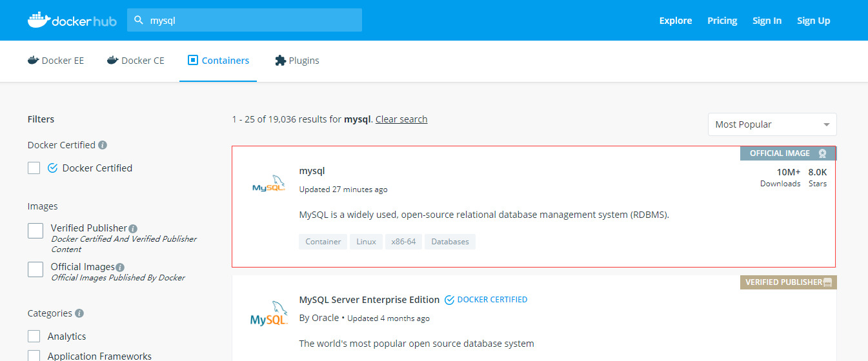868x361 pixels.
Task: Click the 10M+ Downloads count
Action: [x=780, y=177]
